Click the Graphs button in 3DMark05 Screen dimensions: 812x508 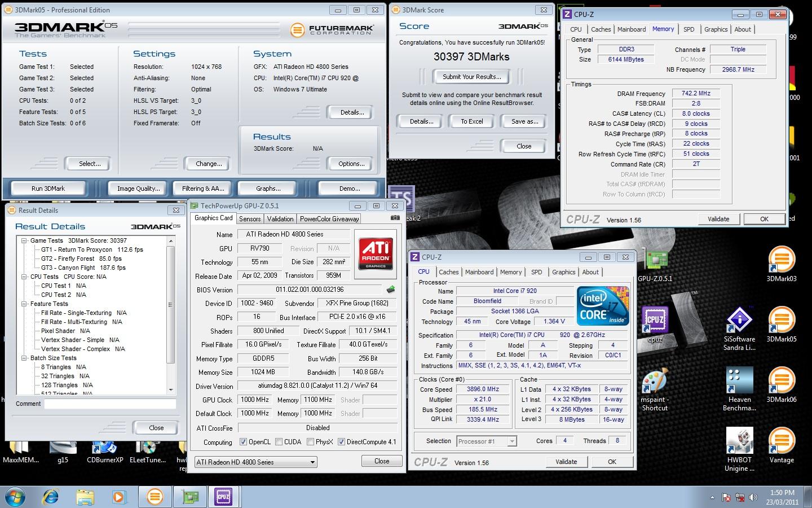268,189
